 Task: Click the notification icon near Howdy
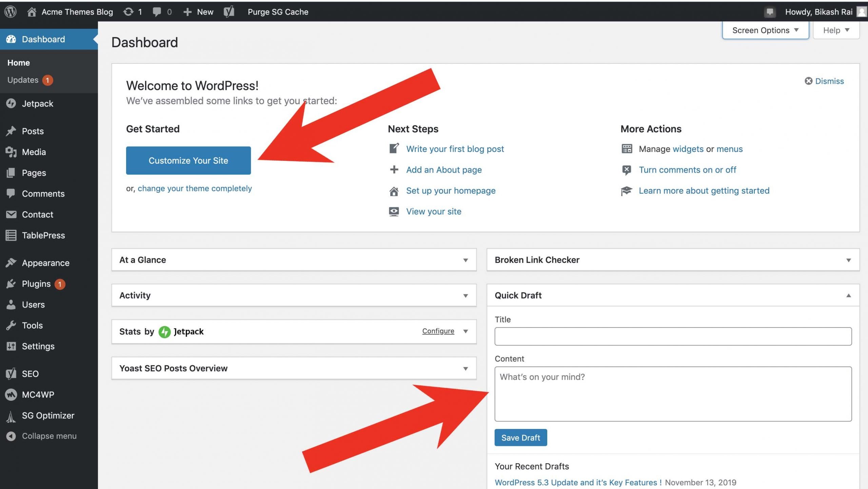tap(770, 12)
